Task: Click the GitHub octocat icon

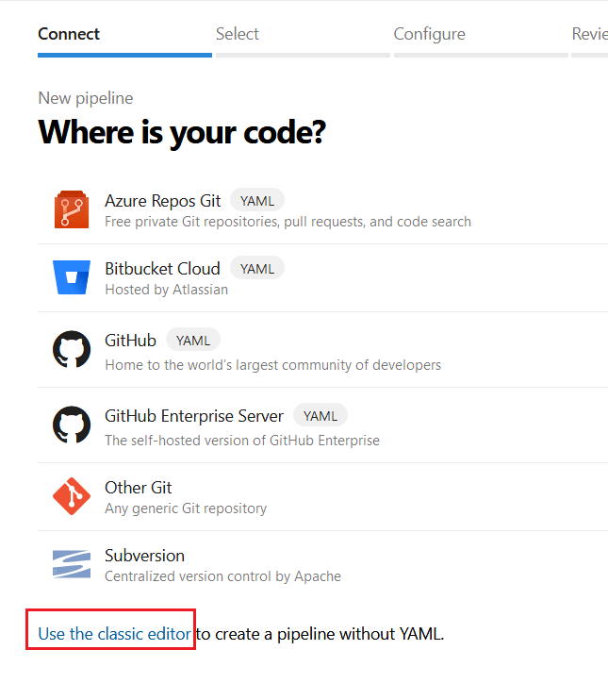Action: click(72, 349)
